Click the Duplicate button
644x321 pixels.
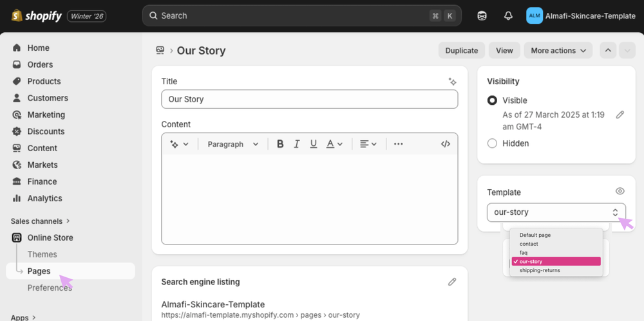461,51
